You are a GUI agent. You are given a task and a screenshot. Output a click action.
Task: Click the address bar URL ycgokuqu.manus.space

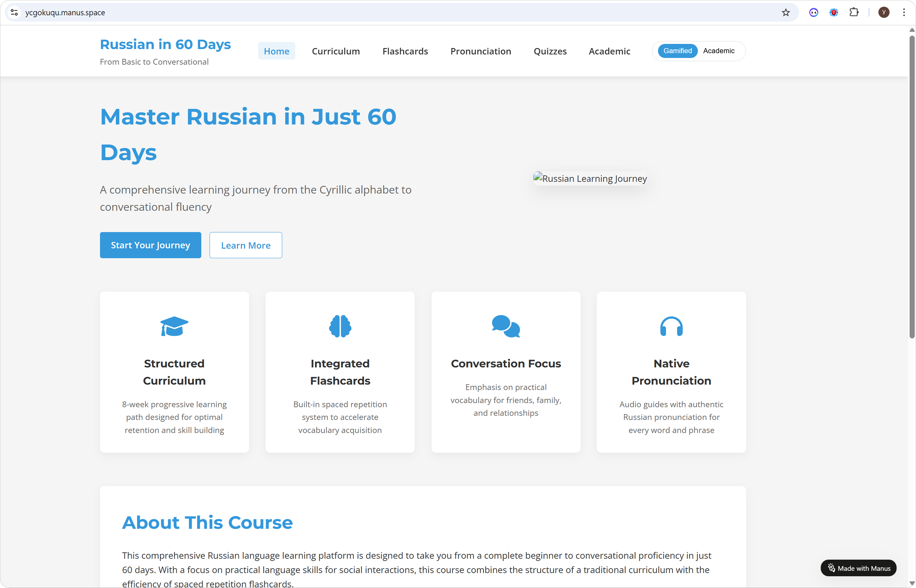pyautogui.click(x=65, y=13)
